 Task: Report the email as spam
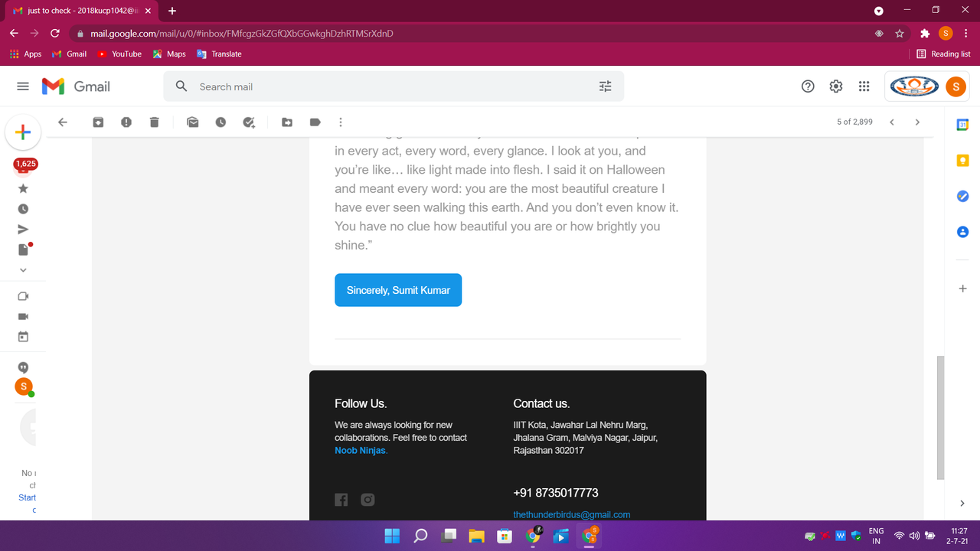[x=126, y=122]
